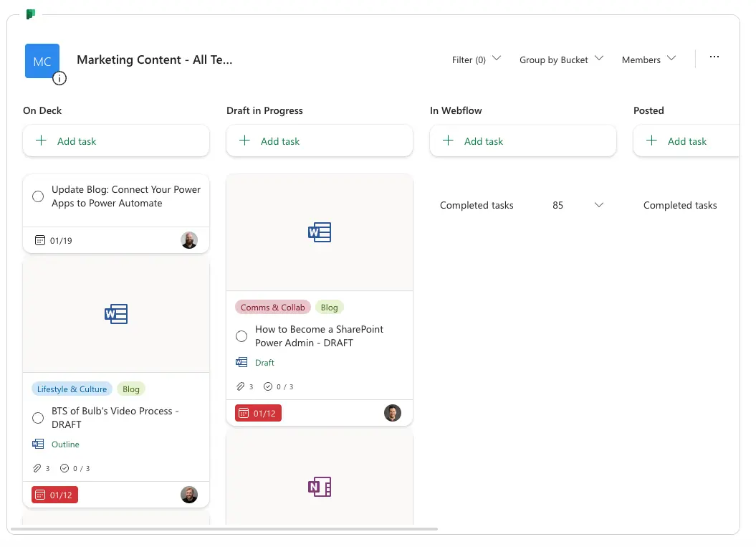The height and width of the screenshot is (547, 756).
Task: Change the Group by Bucket grouping
Action: [x=561, y=60]
